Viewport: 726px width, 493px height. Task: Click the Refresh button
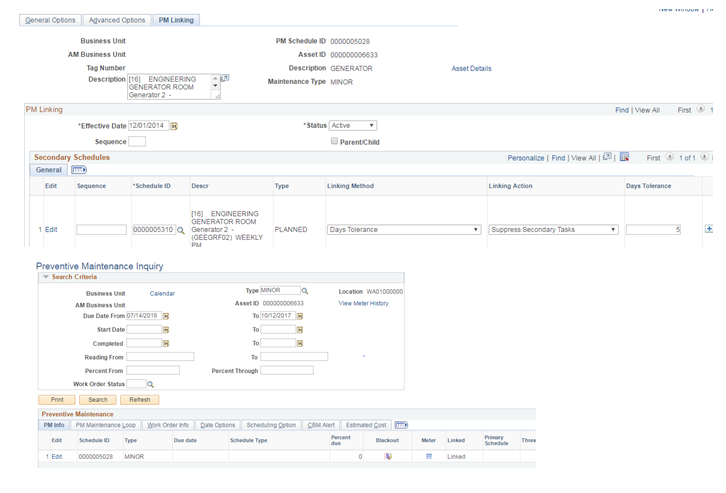click(139, 399)
